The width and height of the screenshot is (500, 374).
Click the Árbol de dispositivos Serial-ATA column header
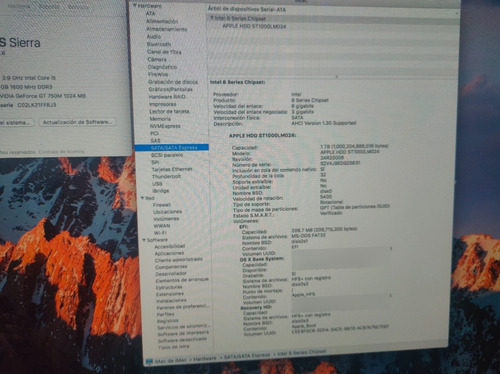point(247,9)
